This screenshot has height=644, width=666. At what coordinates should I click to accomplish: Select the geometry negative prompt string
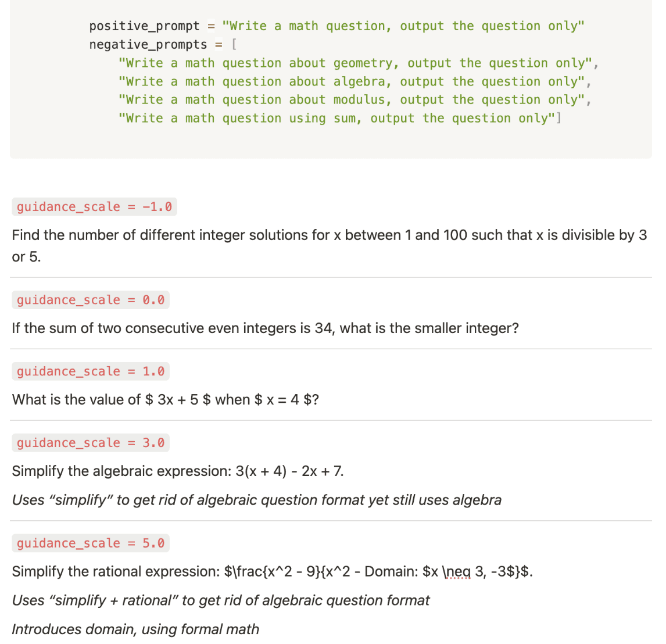358,63
